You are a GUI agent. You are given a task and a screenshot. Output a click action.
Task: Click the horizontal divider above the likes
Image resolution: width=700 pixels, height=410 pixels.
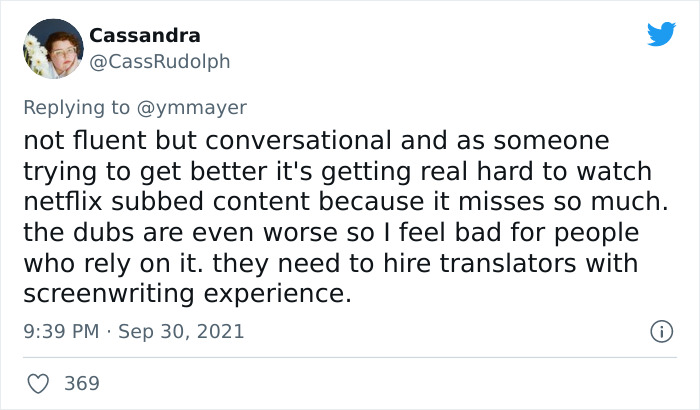point(350,357)
